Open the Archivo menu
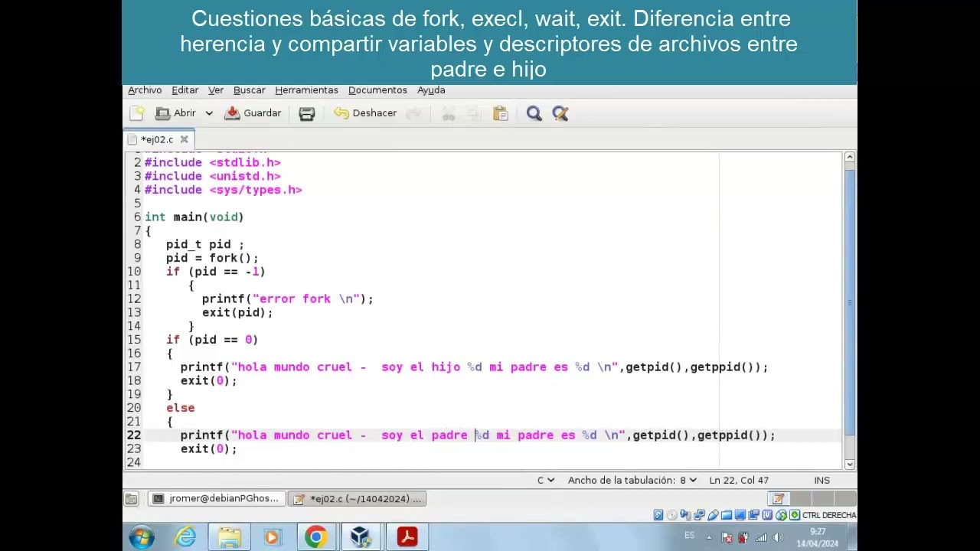This screenshot has width=980, height=551. point(145,90)
